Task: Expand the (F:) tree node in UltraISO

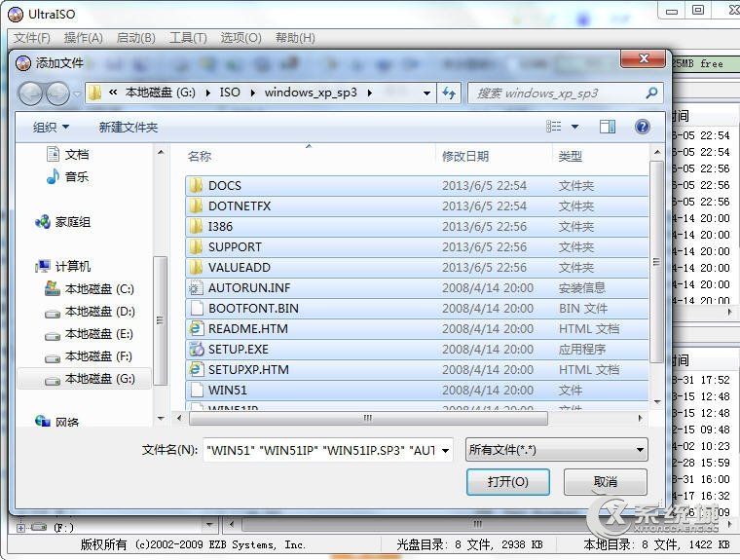Action: (x=20, y=528)
